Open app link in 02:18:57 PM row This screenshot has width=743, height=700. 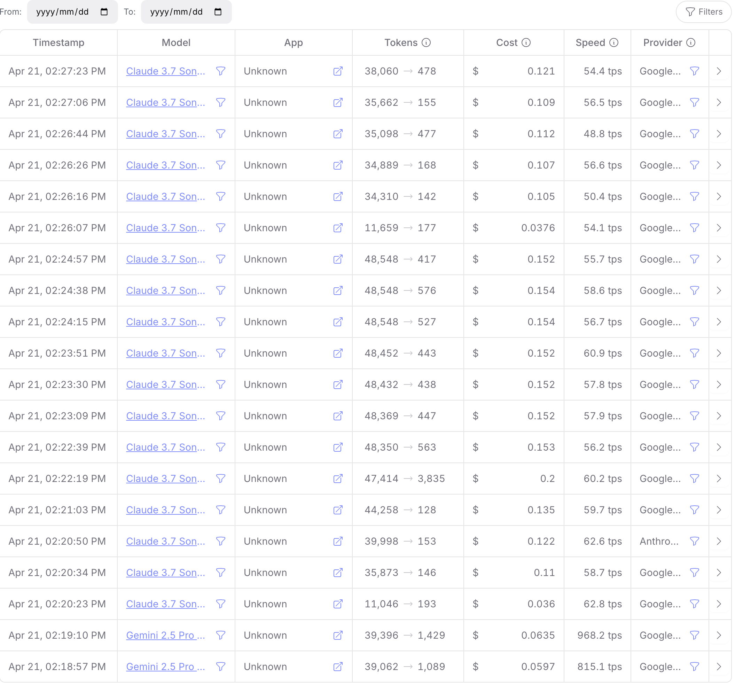tap(338, 667)
